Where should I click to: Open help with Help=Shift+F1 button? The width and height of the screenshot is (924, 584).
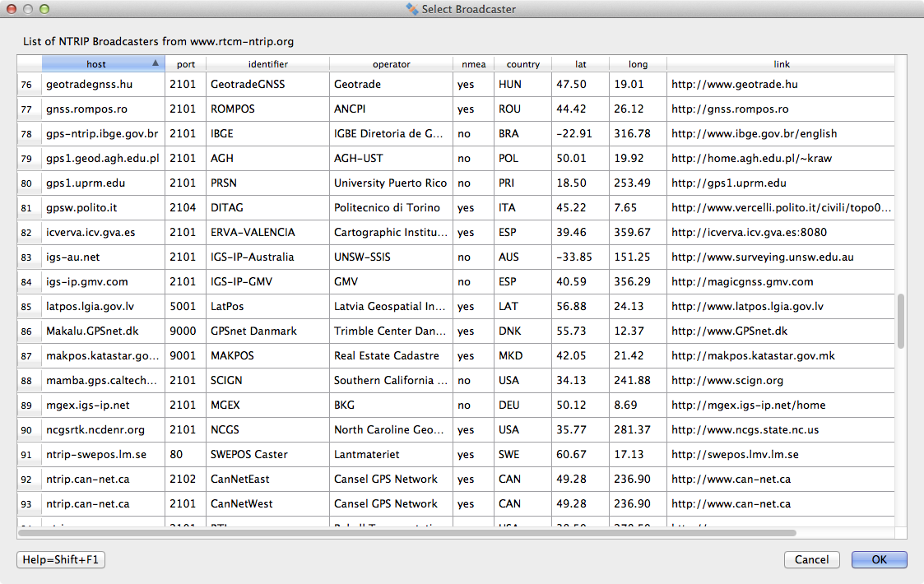pos(61,559)
